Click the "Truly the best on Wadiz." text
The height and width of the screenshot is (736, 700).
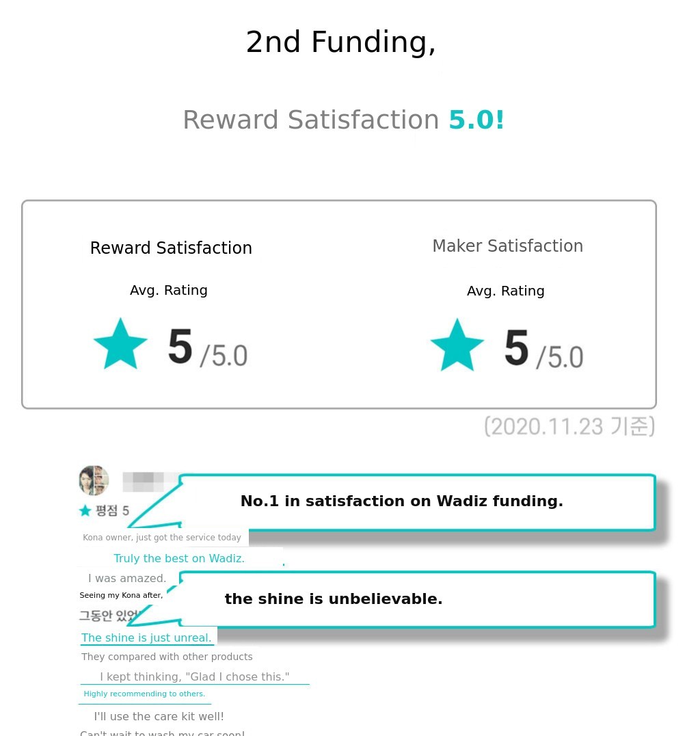coord(179,559)
